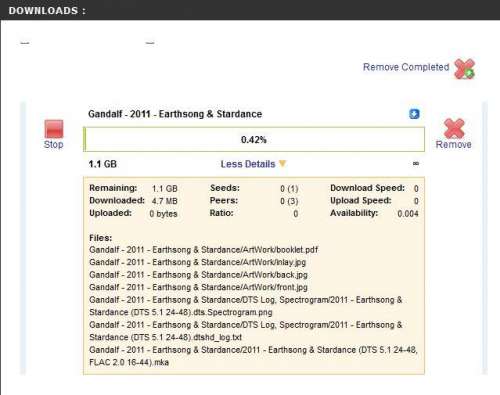Click the Remaining 1.1 GB value
500x395 pixels.
coord(165,189)
